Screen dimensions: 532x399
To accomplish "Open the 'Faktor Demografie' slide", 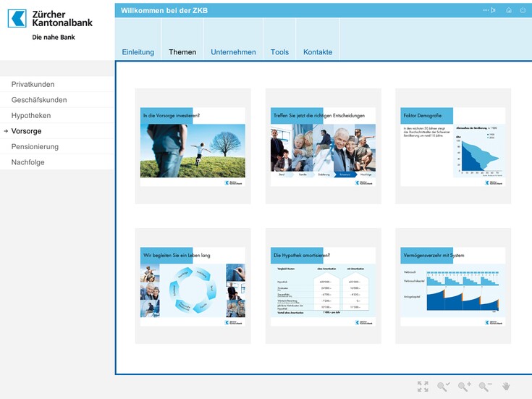I will [453, 146].
